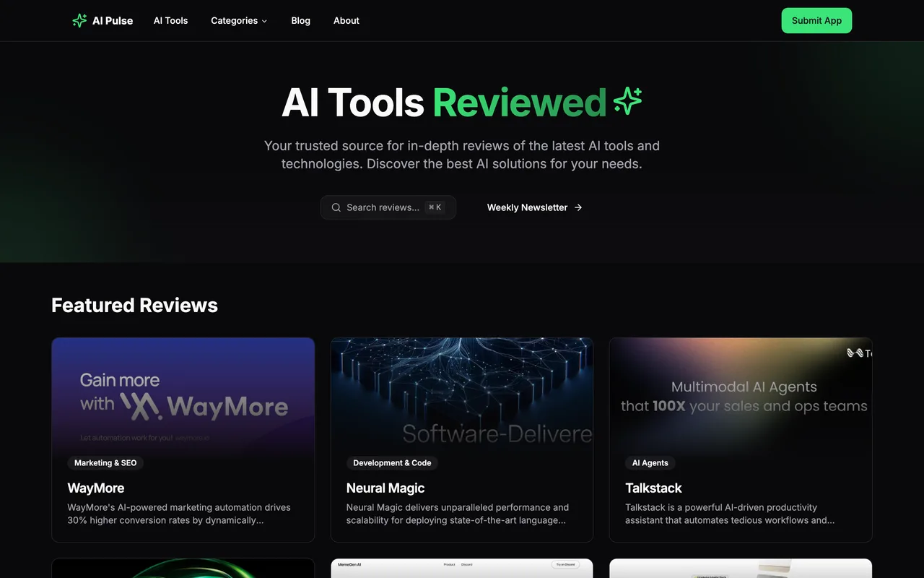Click the 'Your trusted source' tagline text
The width and height of the screenshot is (924, 578).
click(462, 155)
